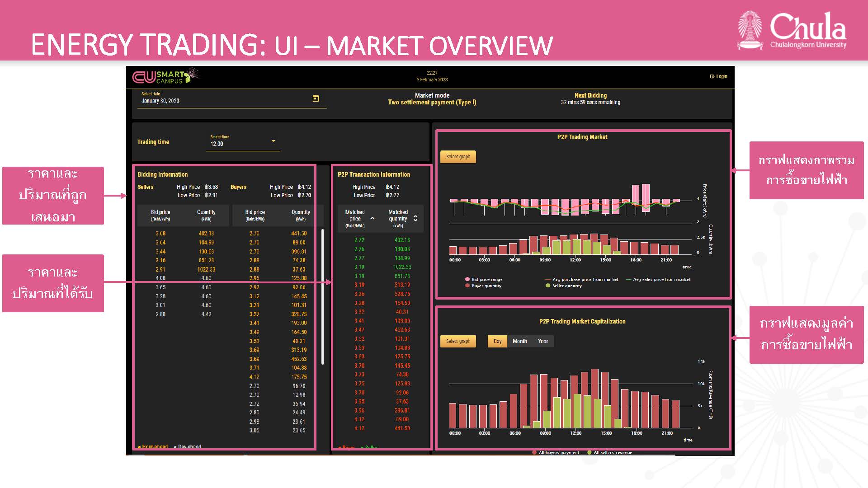The width and height of the screenshot is (868, 488).
Task: Open Select graph in Market Capitalization
Action: point(458,341)
